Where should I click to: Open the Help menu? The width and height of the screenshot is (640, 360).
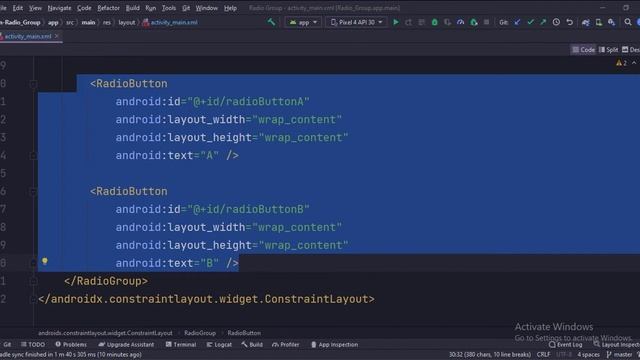(x=230, y=8)
